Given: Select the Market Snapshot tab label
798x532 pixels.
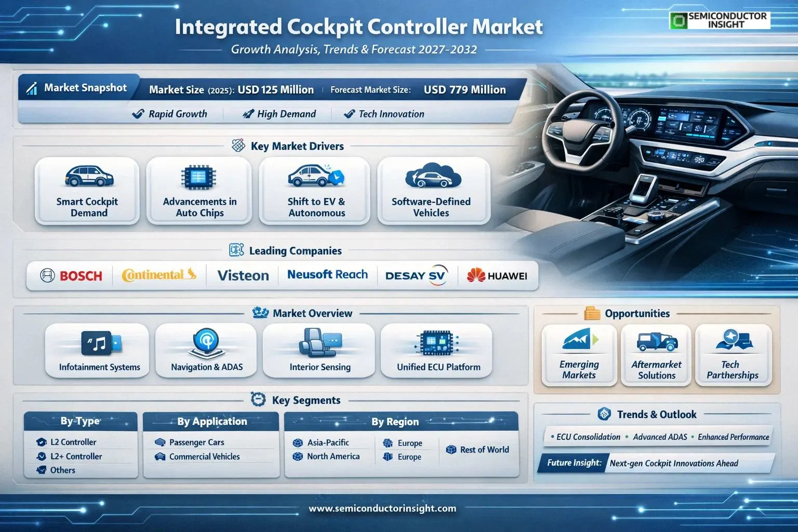Looking at the screenshot, I should point(85,88).
